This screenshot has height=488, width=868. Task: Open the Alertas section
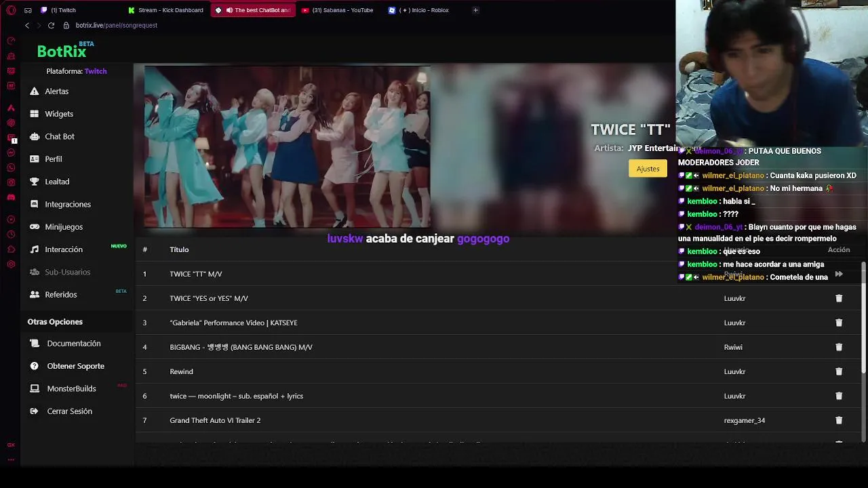pos(56,91)
